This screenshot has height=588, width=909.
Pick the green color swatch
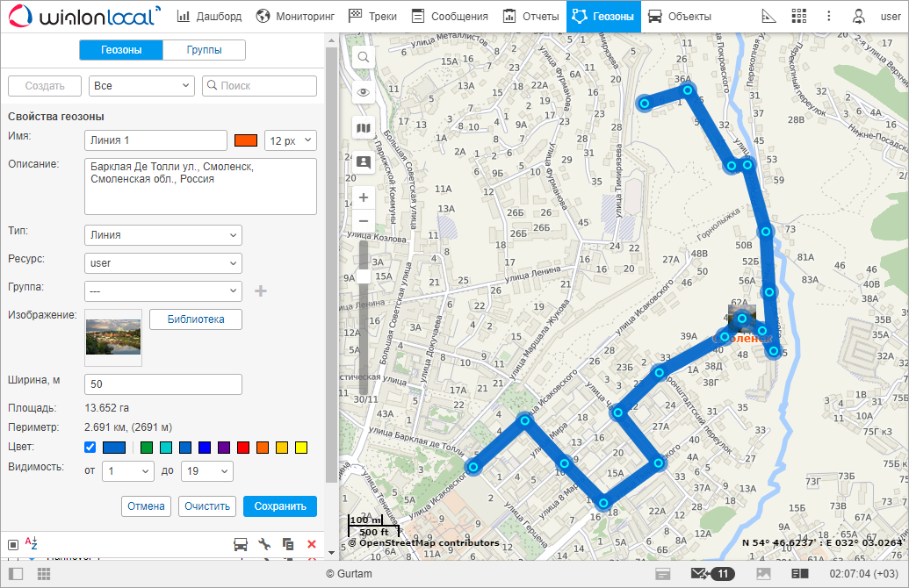[x=147, y=448]
